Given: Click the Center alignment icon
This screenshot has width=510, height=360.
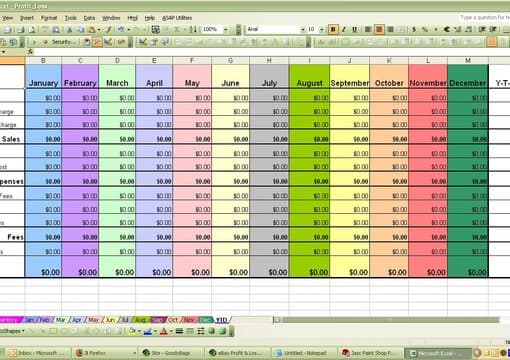Looking at the screenshot, I should (379, 30).
